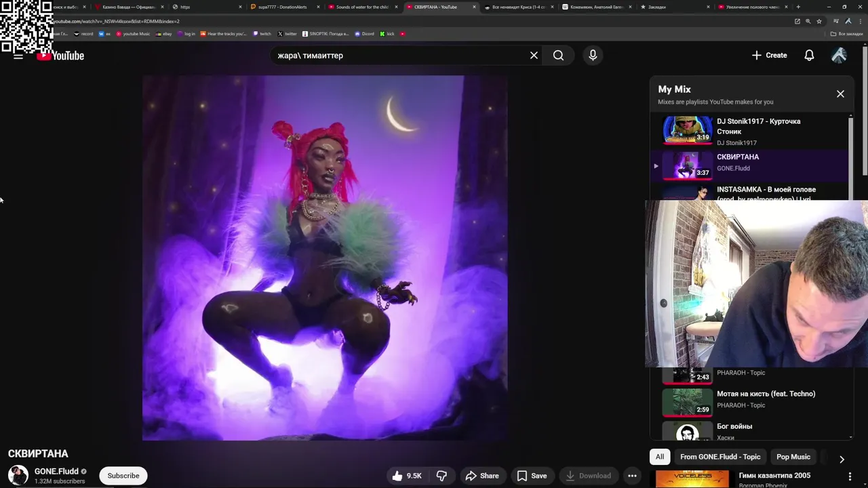Open options for Гимн казантипа 2005

[x=850, y=477]
